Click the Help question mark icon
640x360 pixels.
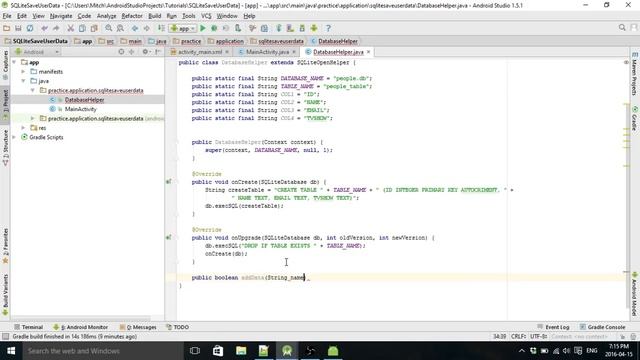(328, 28)
